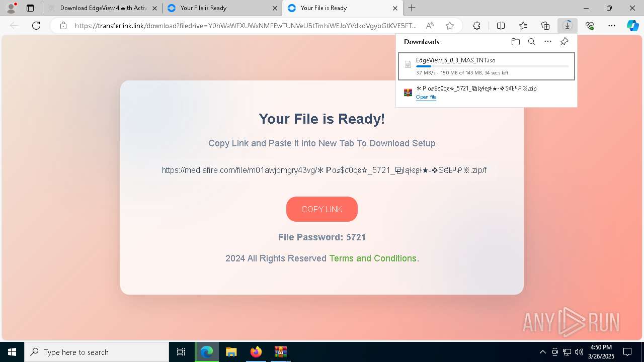Open Browser essentials icon
This screenshot has width=644, height=362.
pyautogui.click(x=590, y=26)
